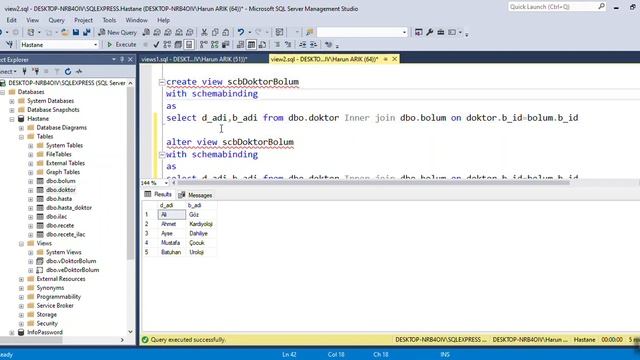Viewport: 640px width, 360px height.
Task: Click the Save icon in toolbar
Action: pos(76,32)
